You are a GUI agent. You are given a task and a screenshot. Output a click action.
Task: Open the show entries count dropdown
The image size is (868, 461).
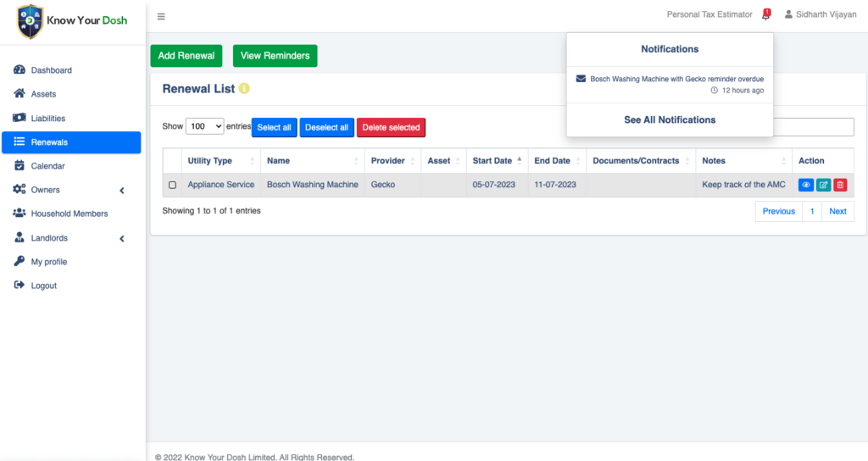pyautogui.click(x=204, y=126)
